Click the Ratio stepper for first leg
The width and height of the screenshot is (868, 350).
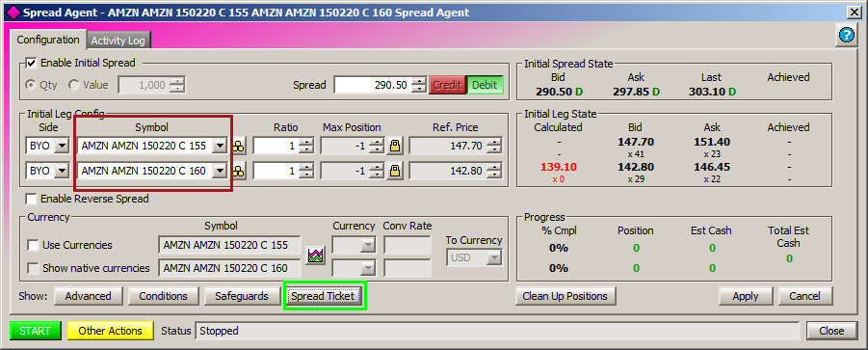click(x=306, y=147)
